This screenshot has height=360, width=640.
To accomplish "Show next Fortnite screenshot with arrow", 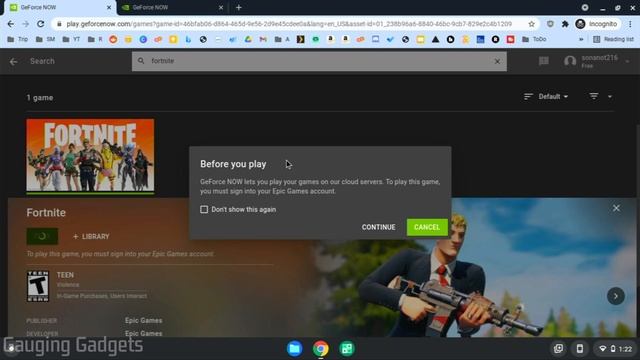I will [616, 296].
